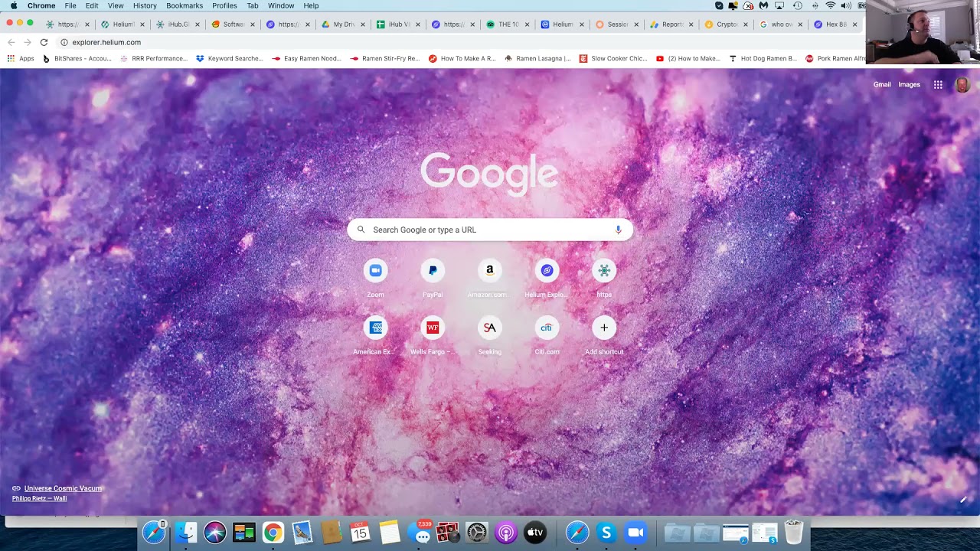Open the Edit menu

click(x=92, y=5)
